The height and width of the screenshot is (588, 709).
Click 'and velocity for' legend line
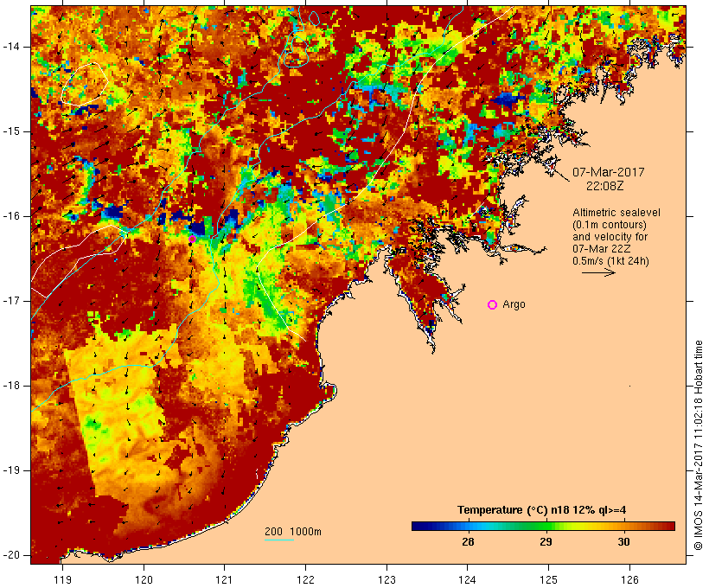[610, 237]
